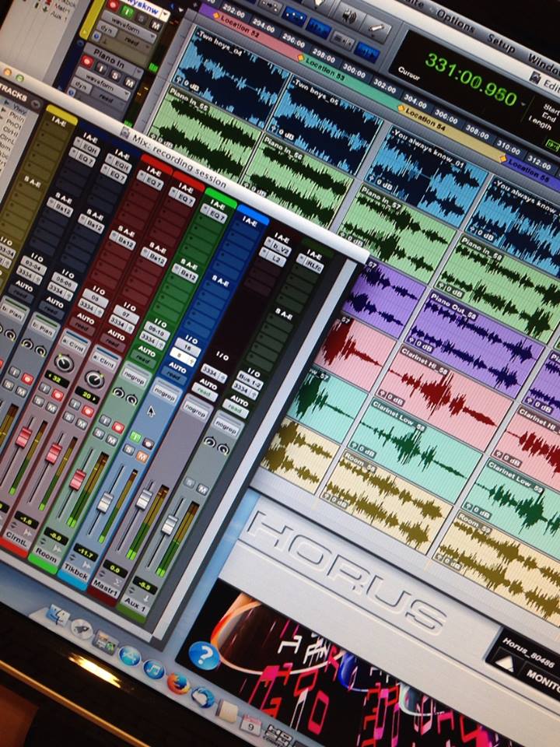Image resolution: width=560 pixels, height=747 pixels.
Task: Open the Mastr1 automation mode read selector
Action: [x=205, y=391]
